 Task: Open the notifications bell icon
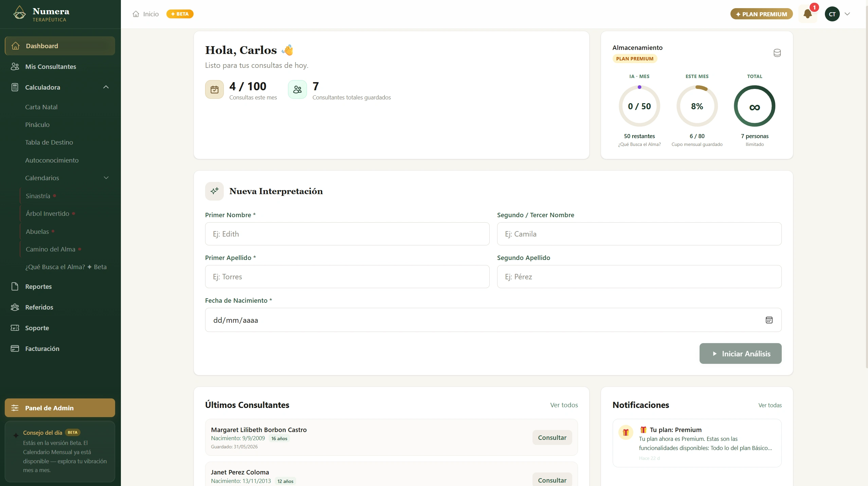pos(808,14)
